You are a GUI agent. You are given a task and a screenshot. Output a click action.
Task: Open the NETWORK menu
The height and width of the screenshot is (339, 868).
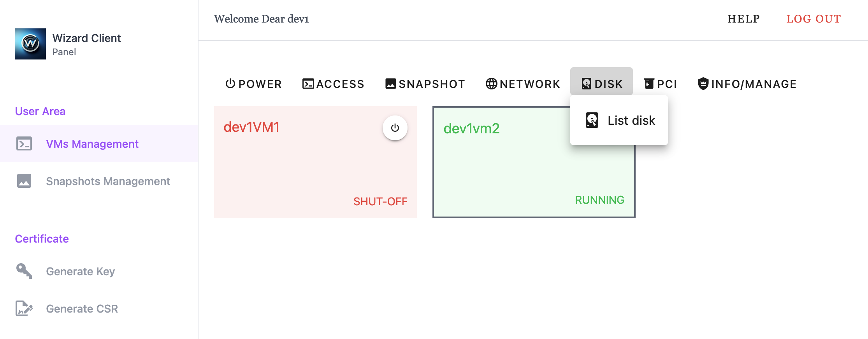click(x=523, y=84)
